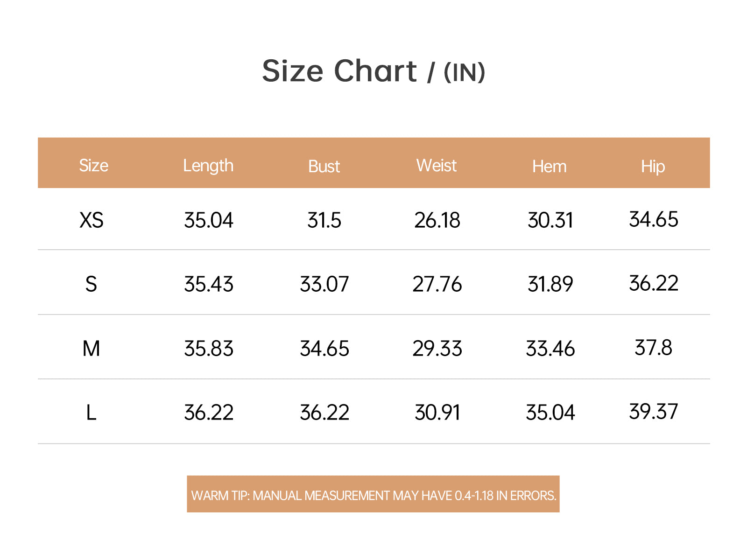Click the warm tip measurement banner
Viewport: 747px width, 560px height.
(373, 494)
